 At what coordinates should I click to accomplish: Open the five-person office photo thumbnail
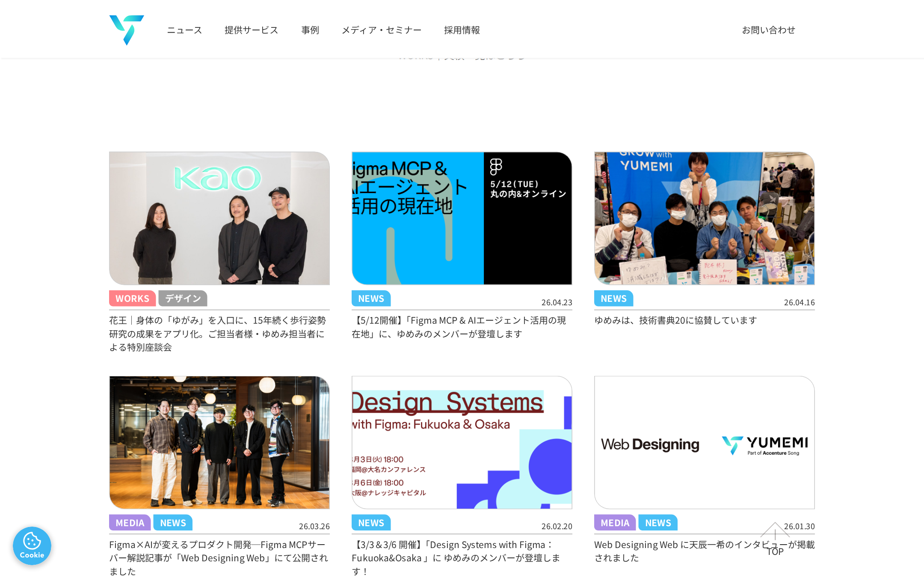[219, 442]
